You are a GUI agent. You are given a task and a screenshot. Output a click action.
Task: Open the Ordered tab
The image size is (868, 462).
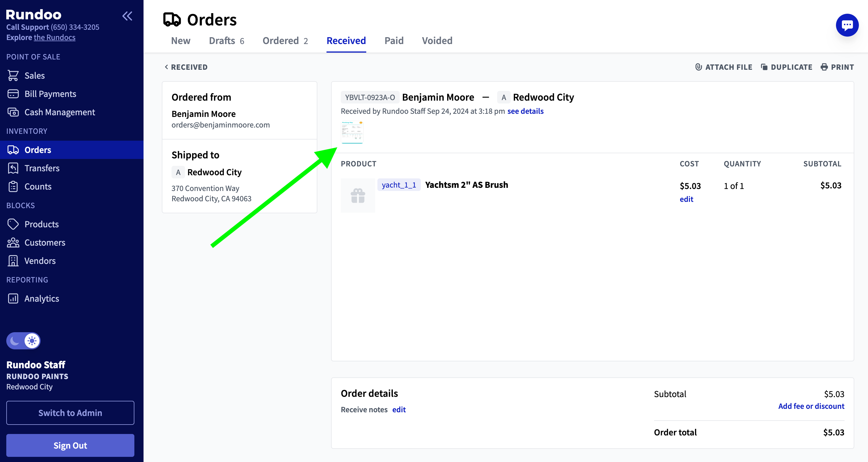[x=285, y=41]
